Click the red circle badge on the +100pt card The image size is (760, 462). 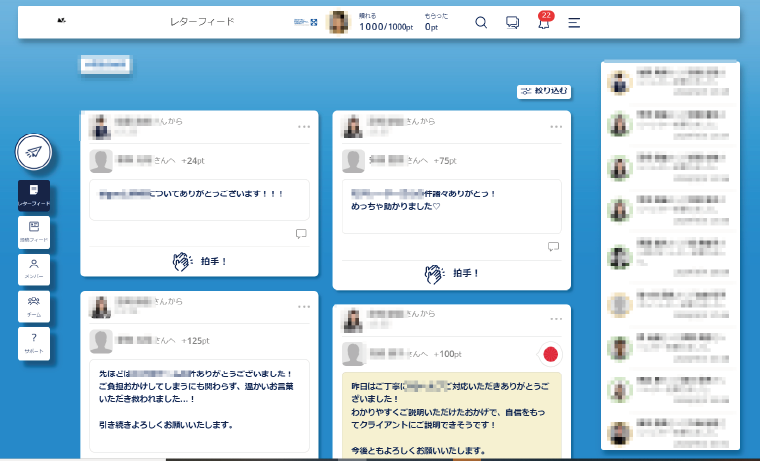550,354
